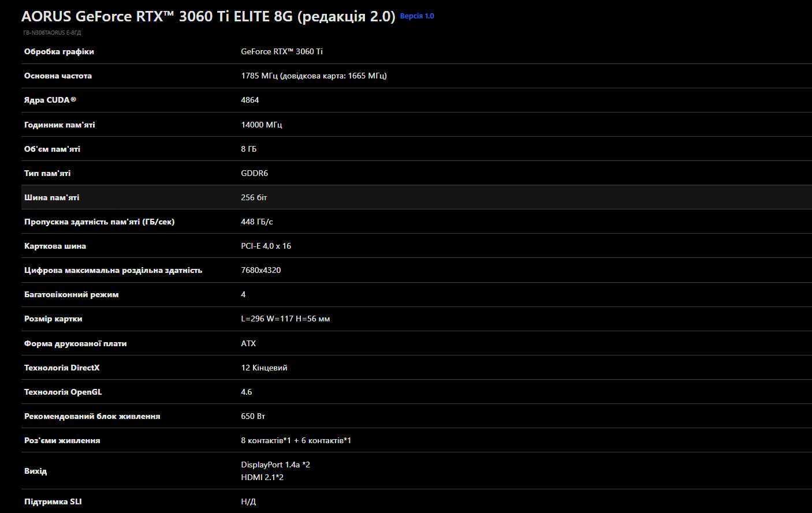Select the 'Н/Д' SLI support value
Image resolution: width=812 pixels, height=513 pixels.
click(248, 501)
